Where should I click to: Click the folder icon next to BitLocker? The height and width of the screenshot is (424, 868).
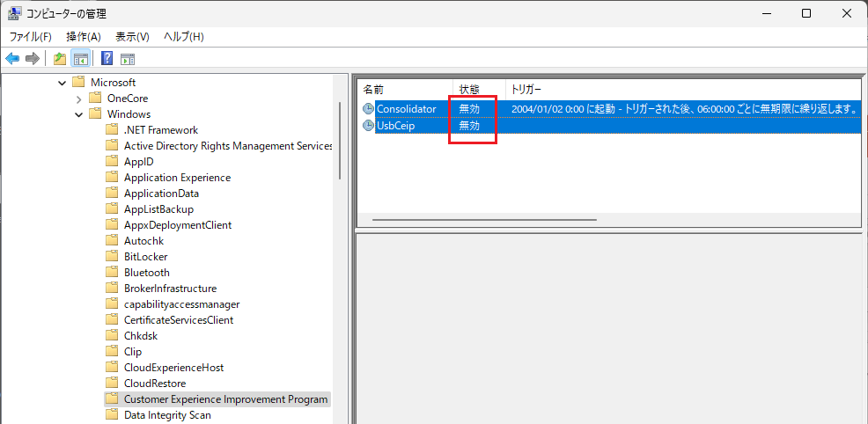point(112,257)
